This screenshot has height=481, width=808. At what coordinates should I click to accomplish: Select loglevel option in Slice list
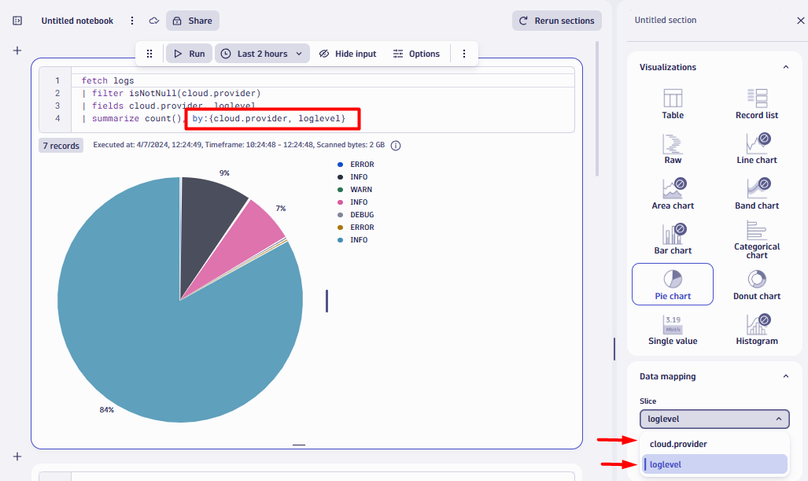click(x=714, y=464)
